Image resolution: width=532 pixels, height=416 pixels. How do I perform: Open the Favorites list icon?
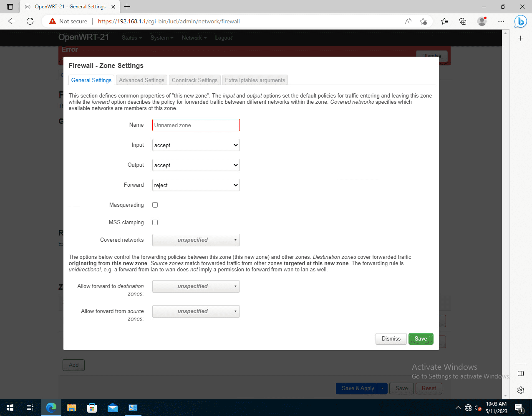(444, 21)
